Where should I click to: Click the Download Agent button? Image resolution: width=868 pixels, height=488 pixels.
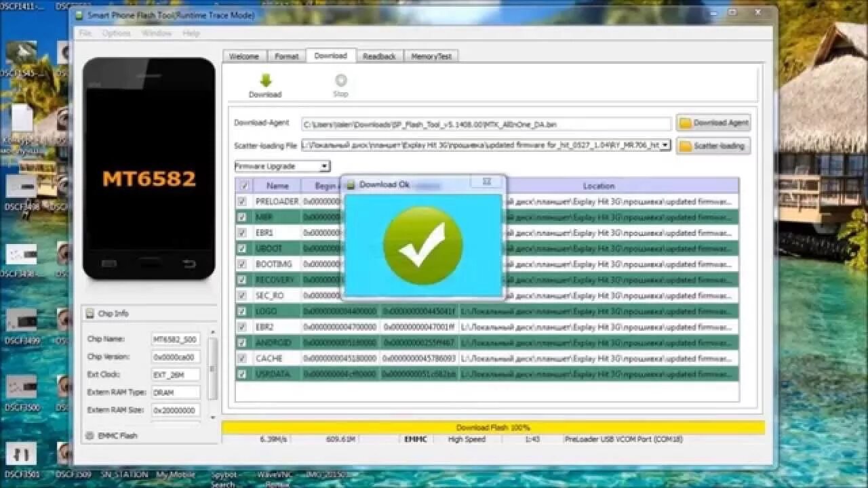pyautogui.click(x=713, y=123)
